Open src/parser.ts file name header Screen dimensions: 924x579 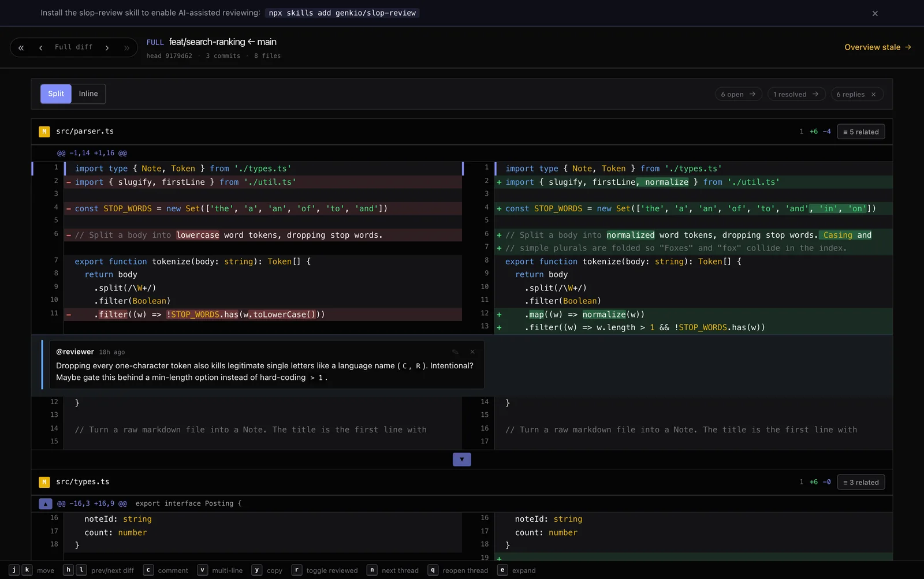[85, 132]
